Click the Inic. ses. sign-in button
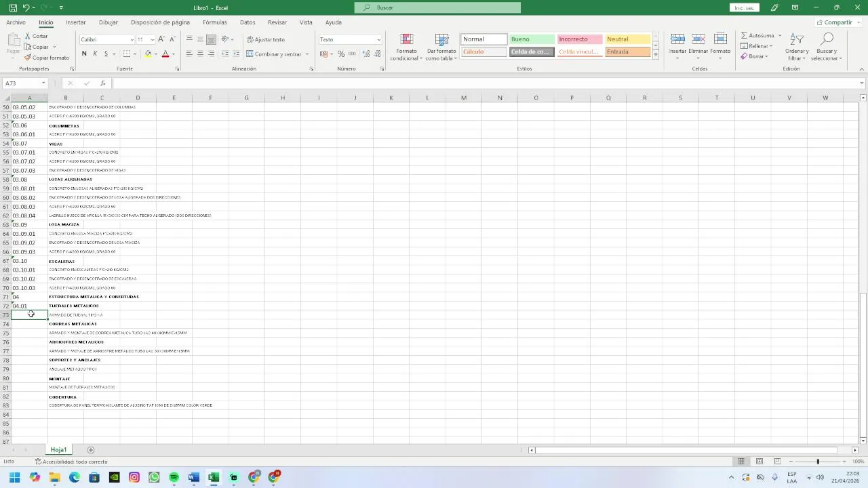This screenshot has height=488, width=868. (x=744, y=7)
